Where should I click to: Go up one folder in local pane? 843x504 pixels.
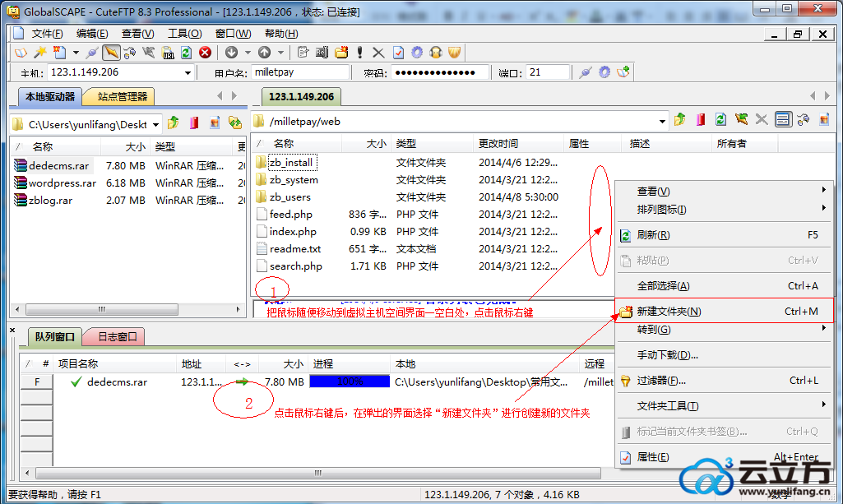pyautogui.click(x=173, y=123)
